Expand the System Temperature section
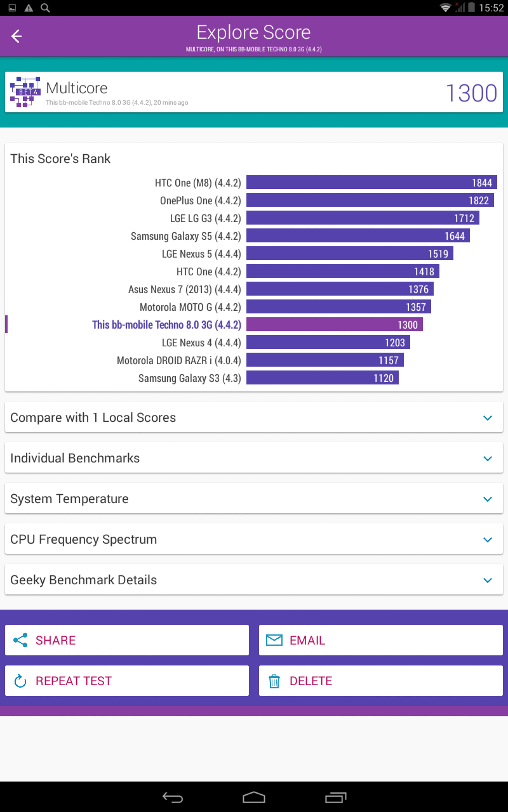This screenshot has width=508, height=812. click(x=254, y=499)
